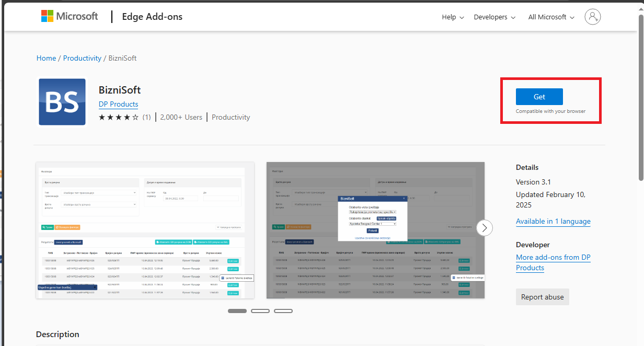Open the DP Products publisher link
Image resolution: width=644 pixels, height=346 pixels.
coord(118,104)
